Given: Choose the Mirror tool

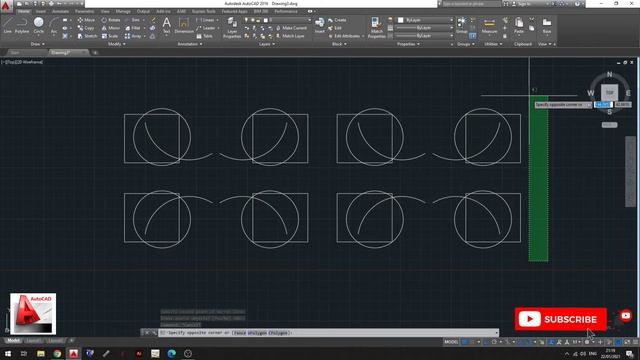Looking at the screenshot, I should click(x=111, y=28).
